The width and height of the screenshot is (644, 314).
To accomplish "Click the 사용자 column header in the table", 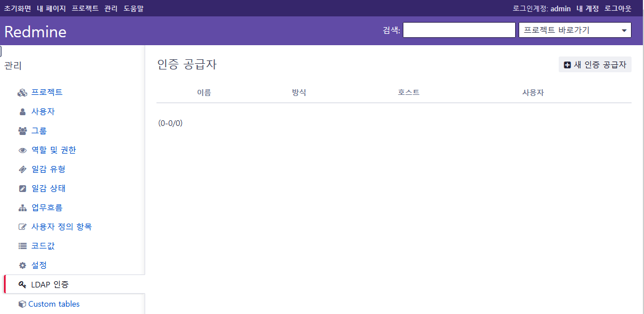I will (533, 93).
